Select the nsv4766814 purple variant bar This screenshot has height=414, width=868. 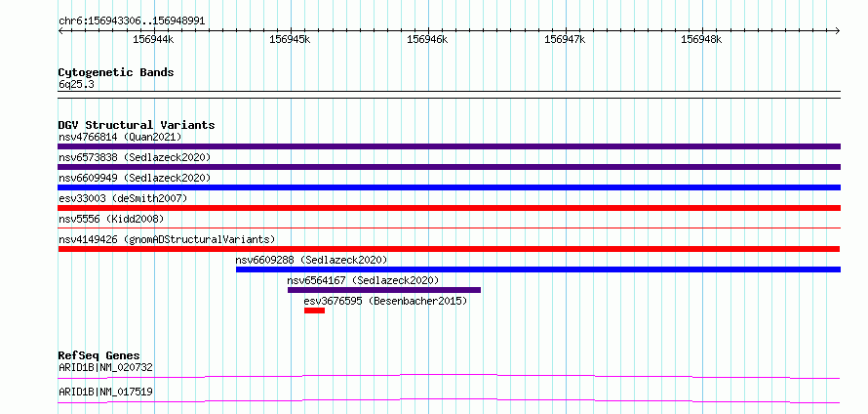[449, 146]
